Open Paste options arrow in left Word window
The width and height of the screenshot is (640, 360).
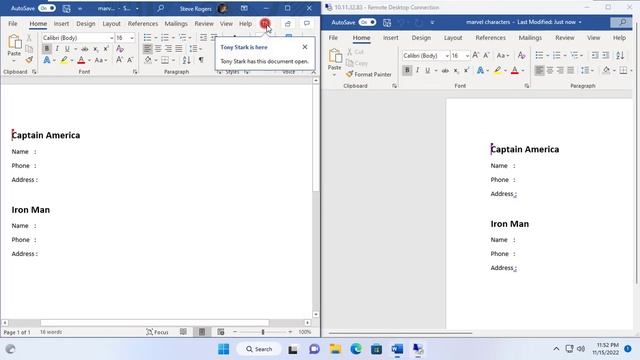tap(14, 61)
